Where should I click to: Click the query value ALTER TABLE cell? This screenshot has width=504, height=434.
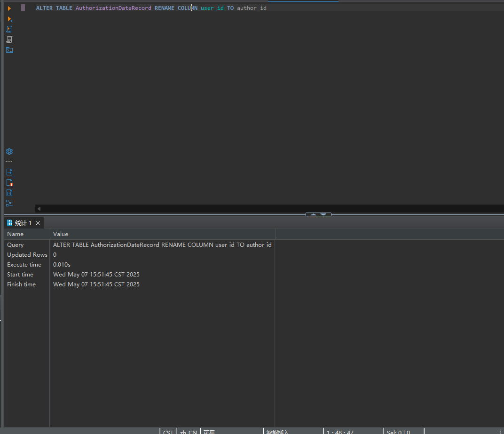(x=162, y=245)
